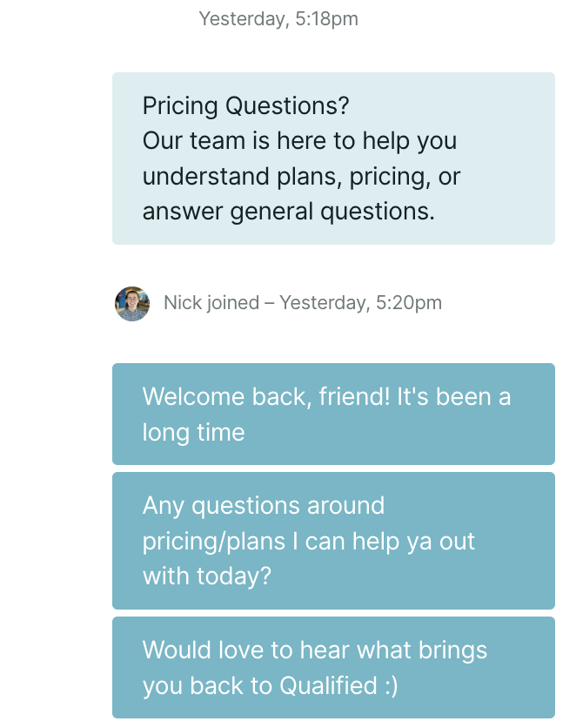Image resolution: width=576 pixels, height=728 pixels.
Task: Click the line 'understand plans, pricing, or'
Action: point(301,177)
